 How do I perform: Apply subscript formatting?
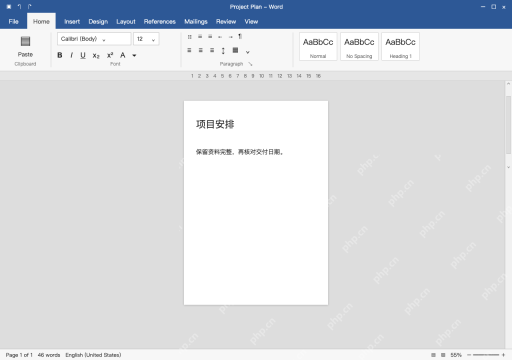click(96, 55)
